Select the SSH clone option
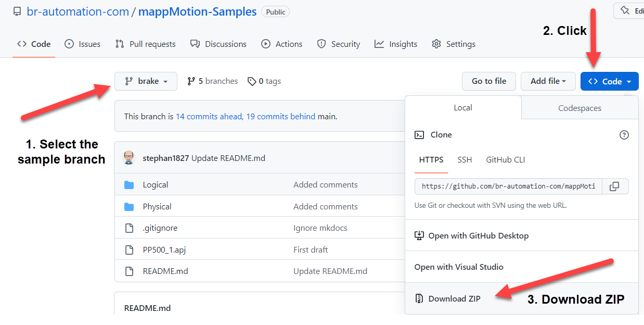 point(465,160)
